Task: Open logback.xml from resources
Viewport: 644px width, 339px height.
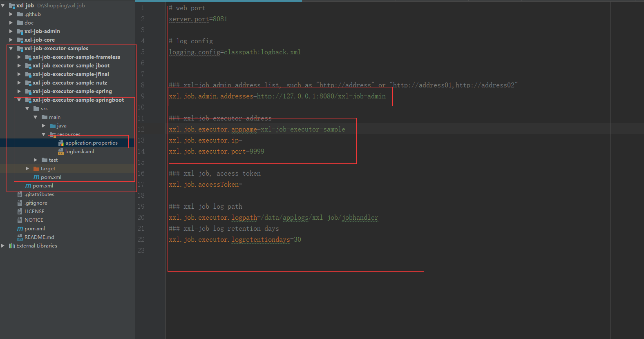Action: [80, 152]
